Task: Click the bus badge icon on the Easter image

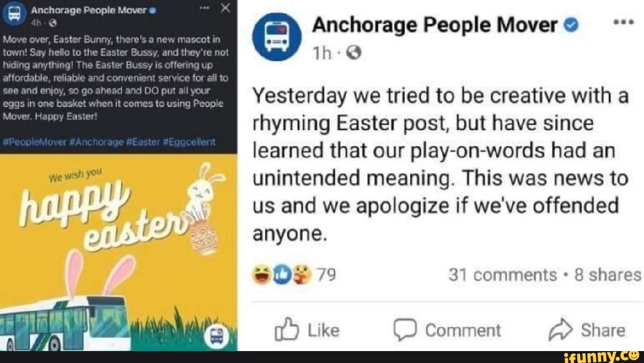Action: (x=216, y=337)
